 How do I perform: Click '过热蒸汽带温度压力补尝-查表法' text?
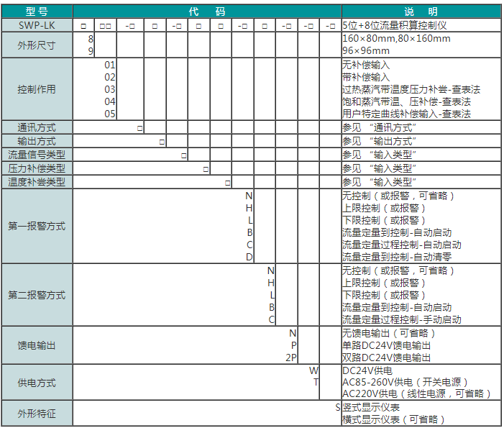[411, 89]
